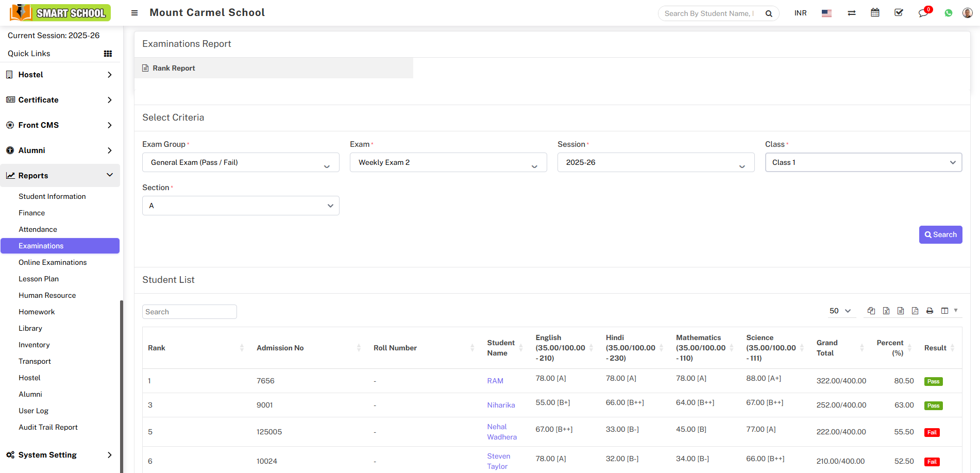This screenshot has width=980, height=473.
Task: Open student Niharika's profile link
Action: coord(501,405)
